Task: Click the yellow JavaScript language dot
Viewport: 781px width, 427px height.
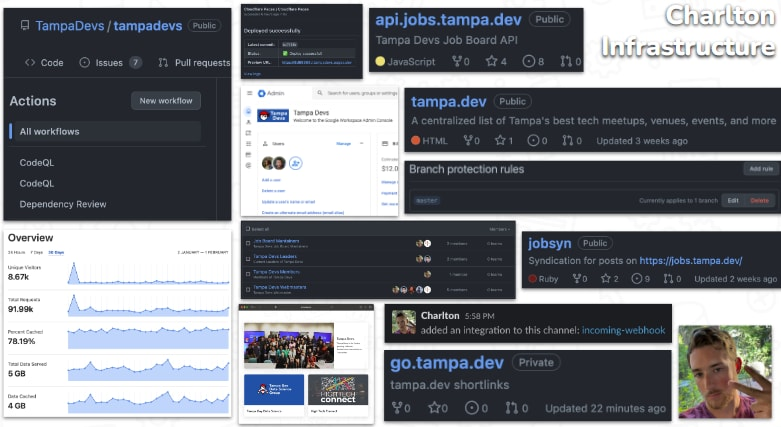Action: (380, 62)
